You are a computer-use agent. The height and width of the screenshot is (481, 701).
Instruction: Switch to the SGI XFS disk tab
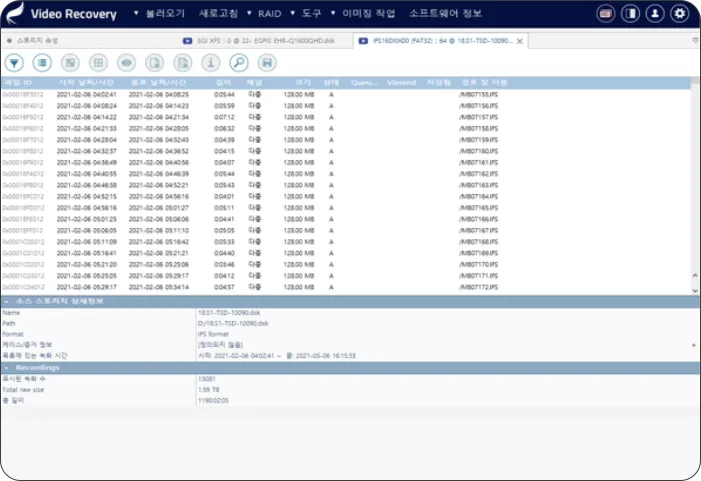(x=267, y=40)
